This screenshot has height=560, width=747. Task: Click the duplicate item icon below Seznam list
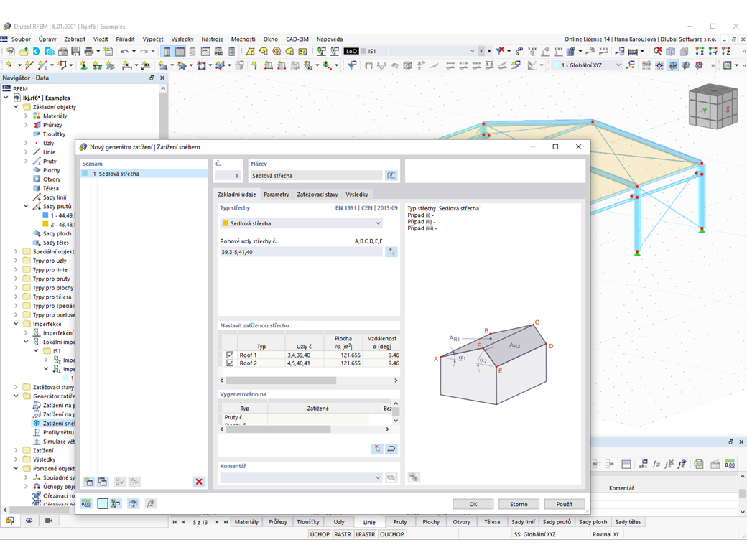tap(103, 482)
